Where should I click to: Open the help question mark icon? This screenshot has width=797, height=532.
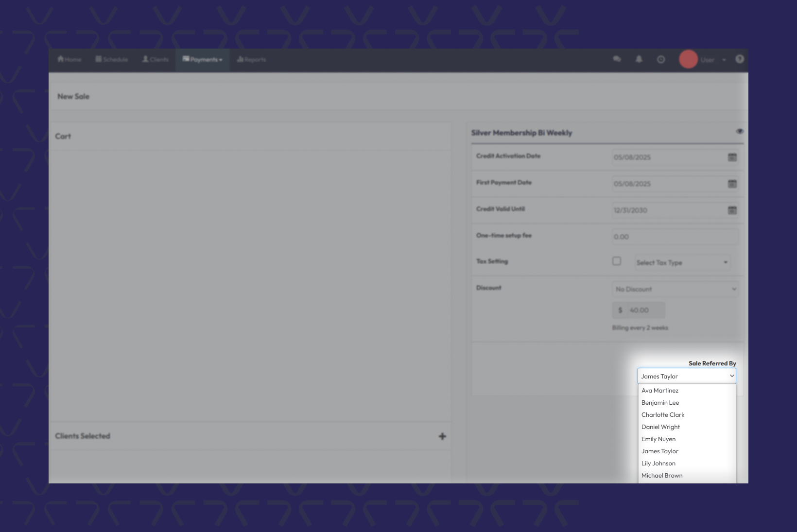(x=740, y=59)
